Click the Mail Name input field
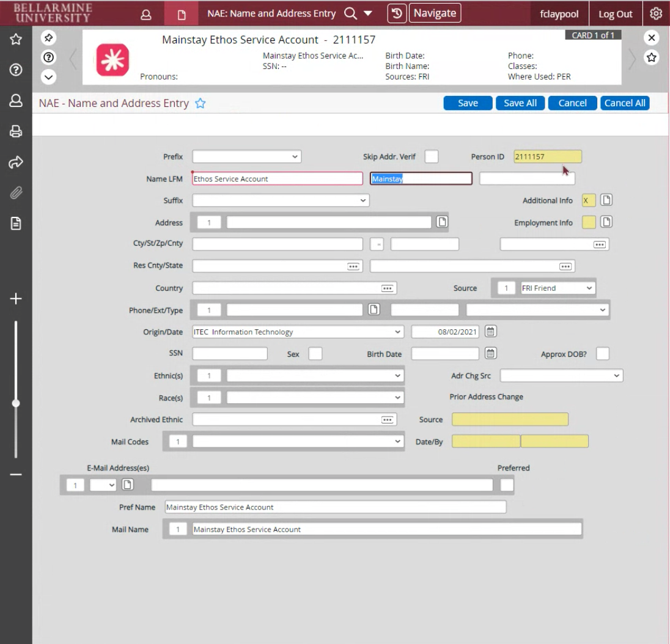This screenshot has height=644, width=670. pyautogui.click(x=387, y=529)
